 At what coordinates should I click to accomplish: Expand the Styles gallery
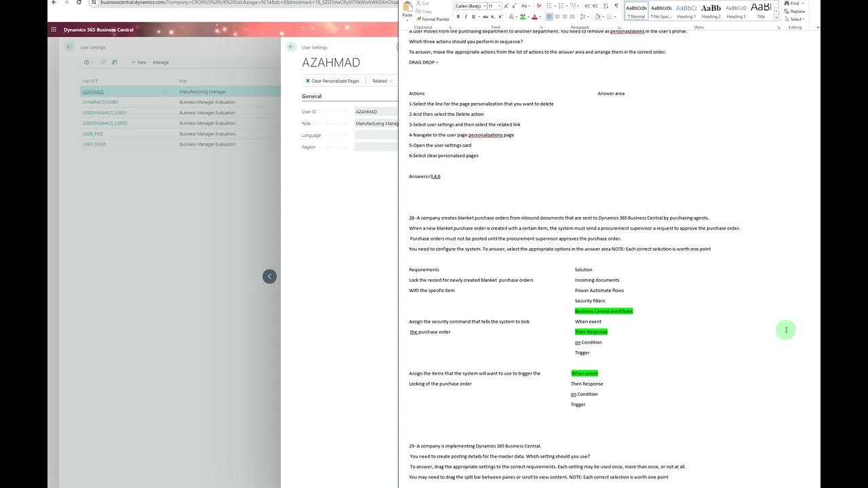(777, 18)
